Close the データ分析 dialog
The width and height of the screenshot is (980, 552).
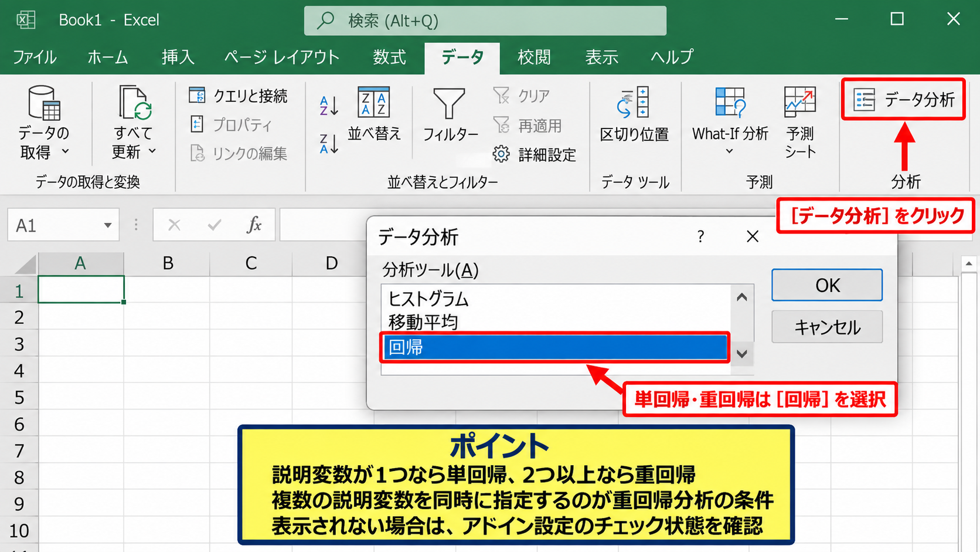click(x=753, y=236)
